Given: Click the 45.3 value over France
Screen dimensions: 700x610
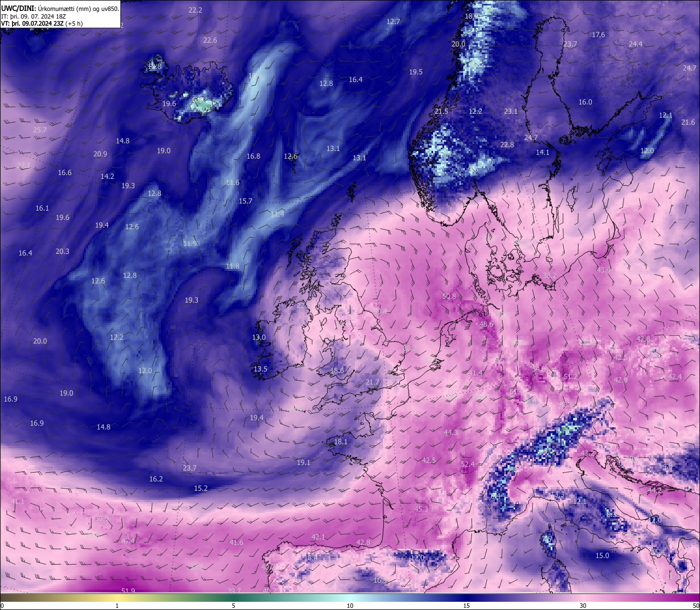Looking at the screenshot, I should [421, 509].
